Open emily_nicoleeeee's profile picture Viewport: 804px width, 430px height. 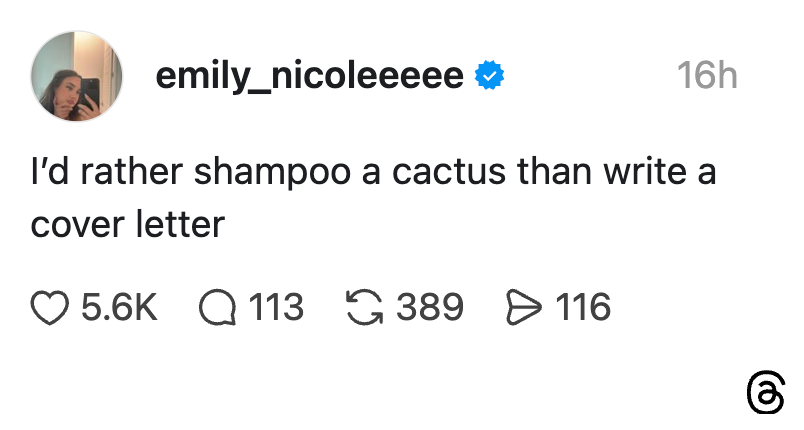77,76
